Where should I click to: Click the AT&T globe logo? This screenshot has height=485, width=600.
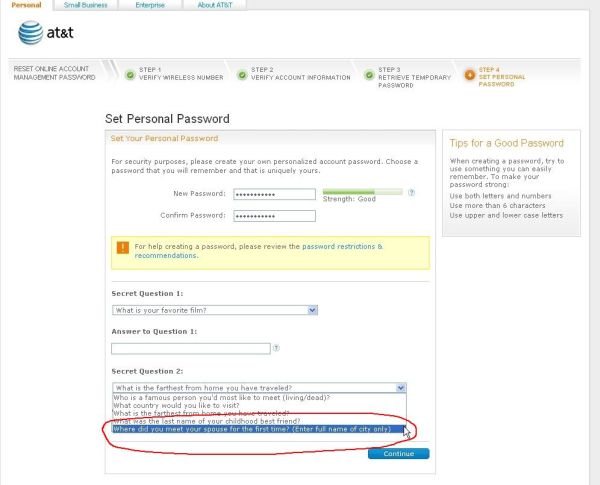click(x=31, y=33)
